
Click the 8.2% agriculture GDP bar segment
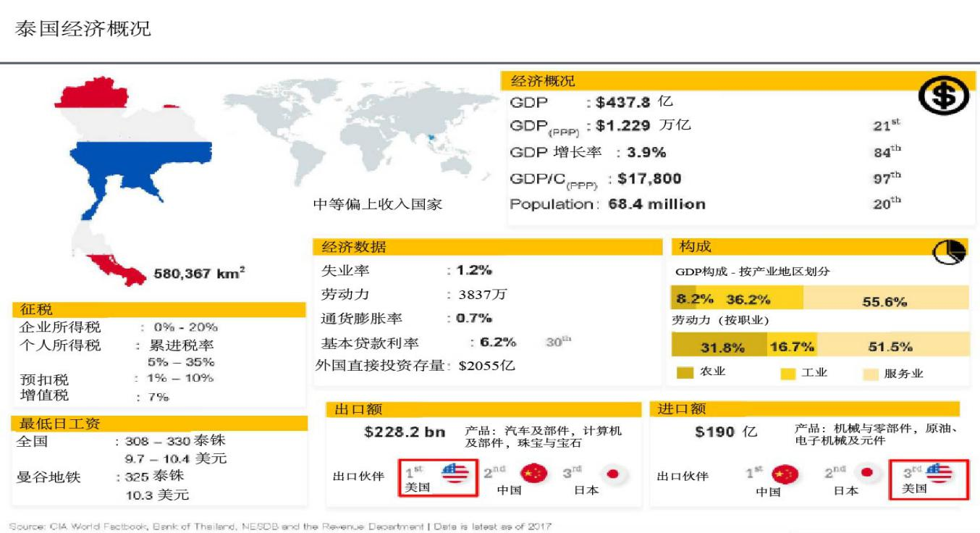(x=684, y=298)
